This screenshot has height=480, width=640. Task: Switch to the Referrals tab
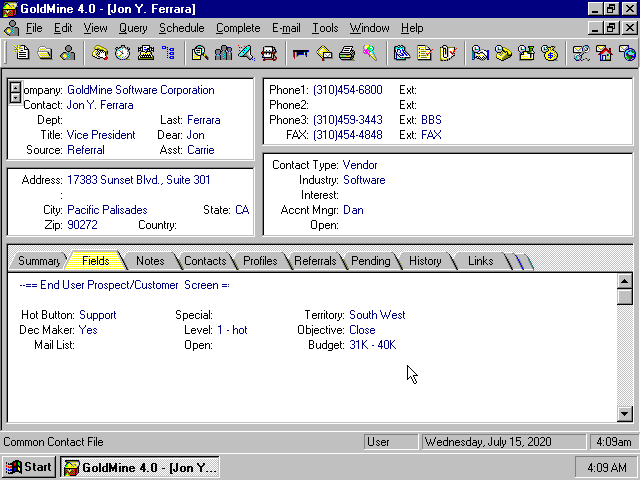point(315,261)
